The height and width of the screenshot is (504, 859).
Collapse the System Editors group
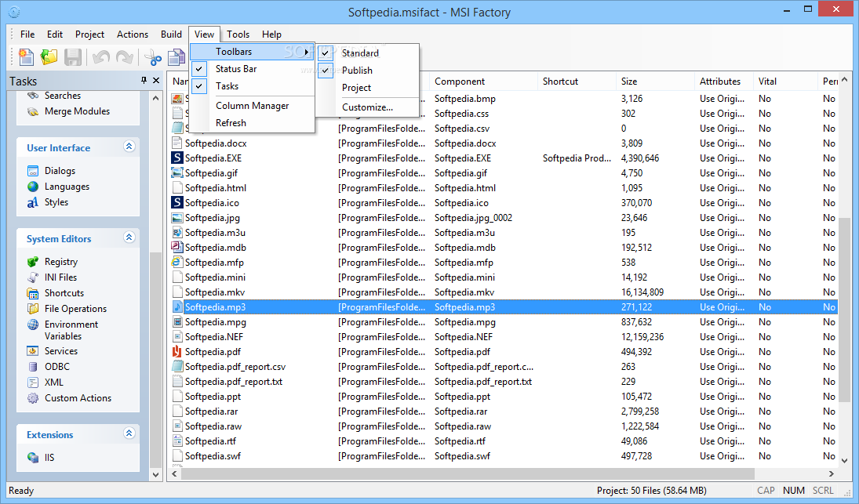(x=129, y=237)
